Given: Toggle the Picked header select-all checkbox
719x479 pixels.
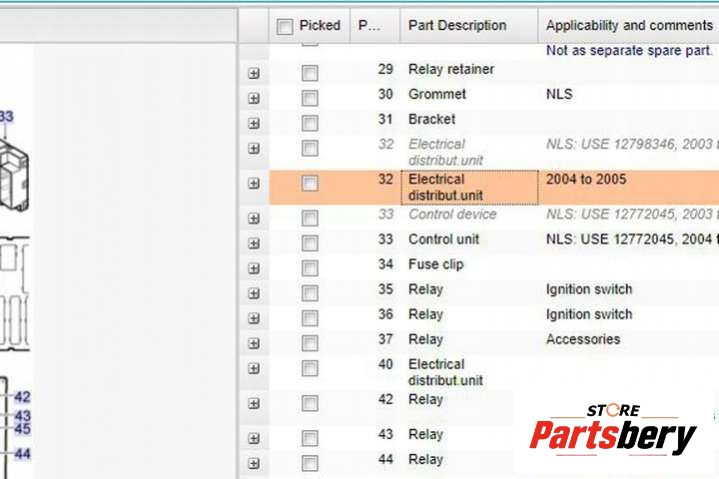Looking at the screenshot, I should (x=285, y=26).
